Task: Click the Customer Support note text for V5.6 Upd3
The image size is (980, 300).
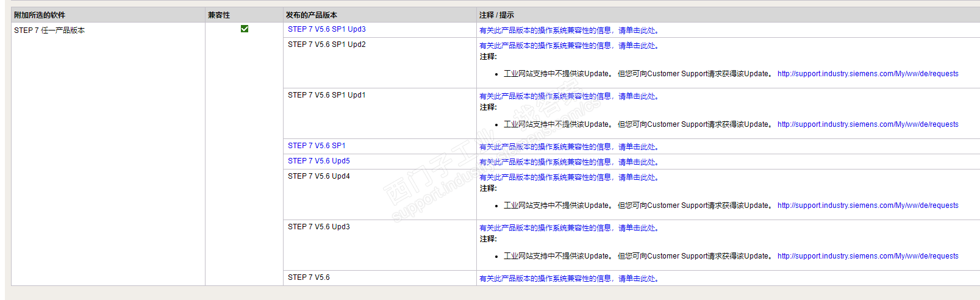Action: (638, 256)
